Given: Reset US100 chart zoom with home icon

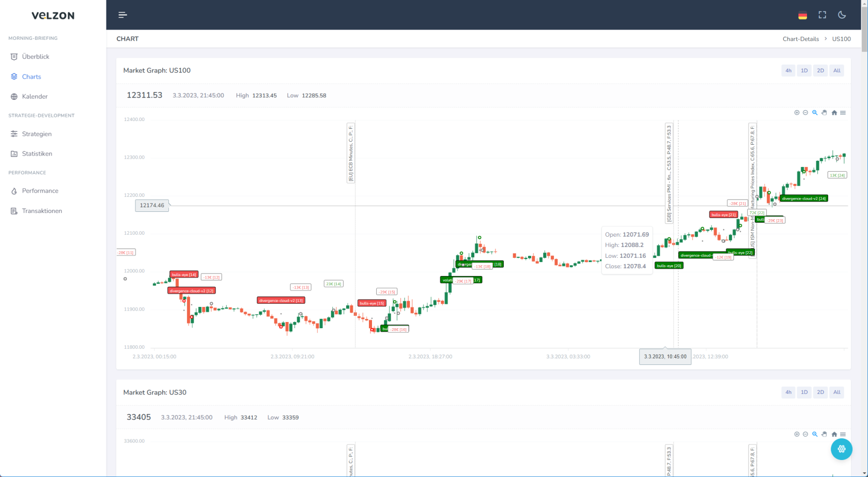Looking at the screenshot, I should pos(834,113).
